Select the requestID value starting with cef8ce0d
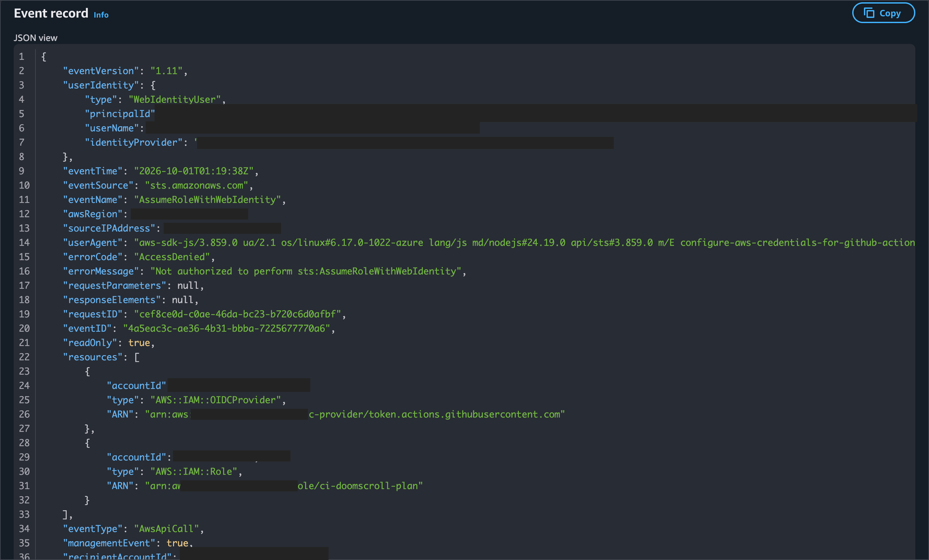 tap(237, 314)
